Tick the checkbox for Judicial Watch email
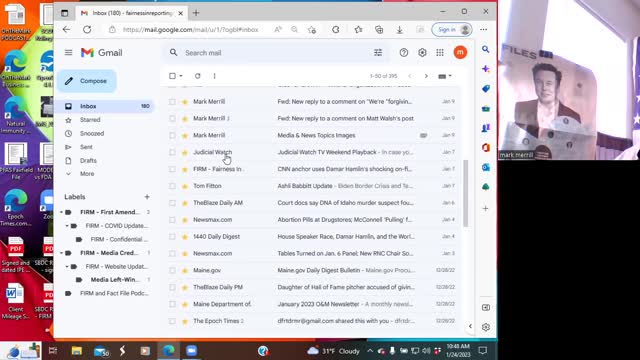This screenshot has width=640, height=360. [x=172, y=152]
